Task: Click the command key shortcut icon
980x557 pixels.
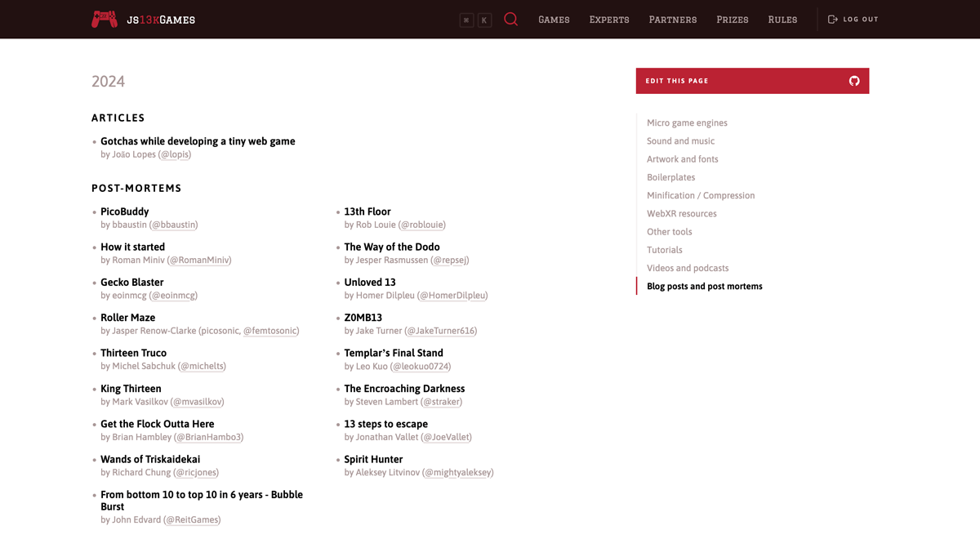Action: point(466,20)
